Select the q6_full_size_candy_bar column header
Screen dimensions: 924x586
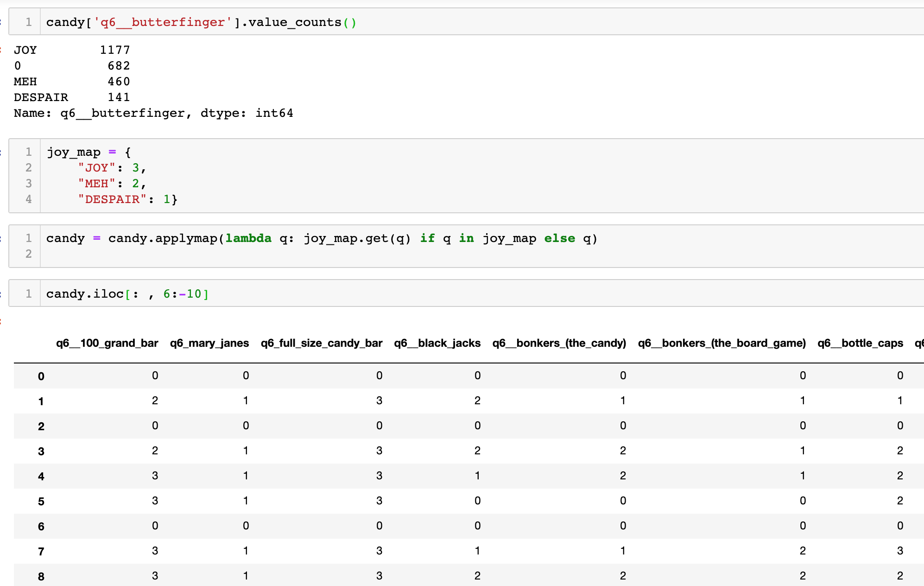(x=321, y=343)
